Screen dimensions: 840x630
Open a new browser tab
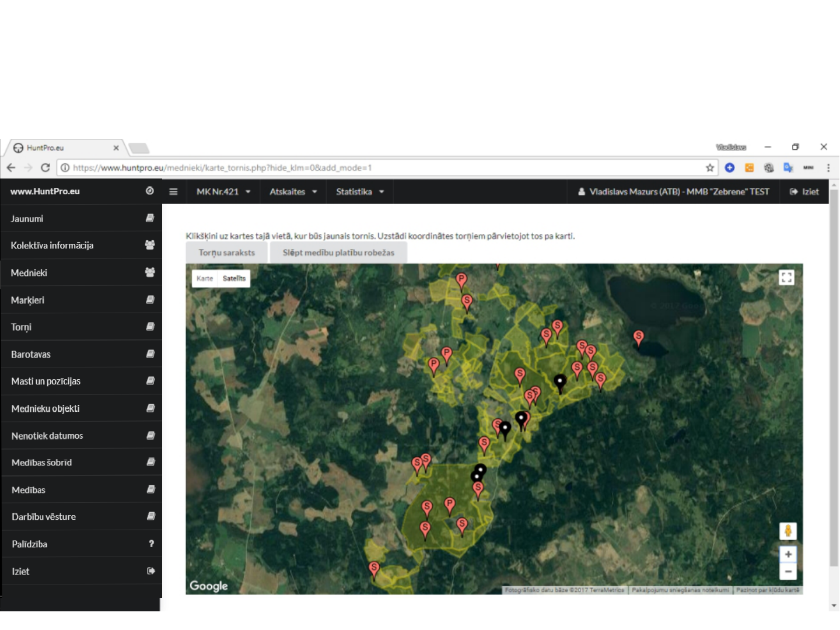pos(139,148)
